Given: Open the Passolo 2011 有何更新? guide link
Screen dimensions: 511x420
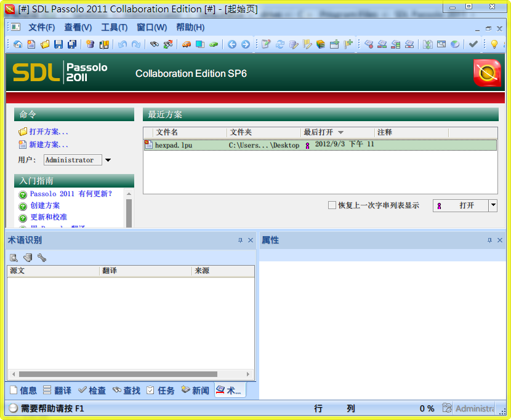Looking at the screenshot, I should pyautogui.click(x=71, y=194).
